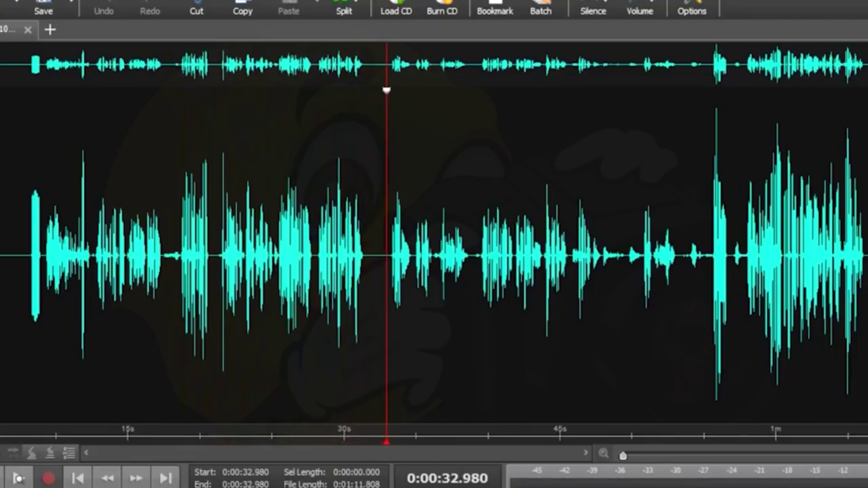Image resolution: width=868 pixels, height=488 pixels.
Task: Jump to end of the audio
Action: (165, 478)
